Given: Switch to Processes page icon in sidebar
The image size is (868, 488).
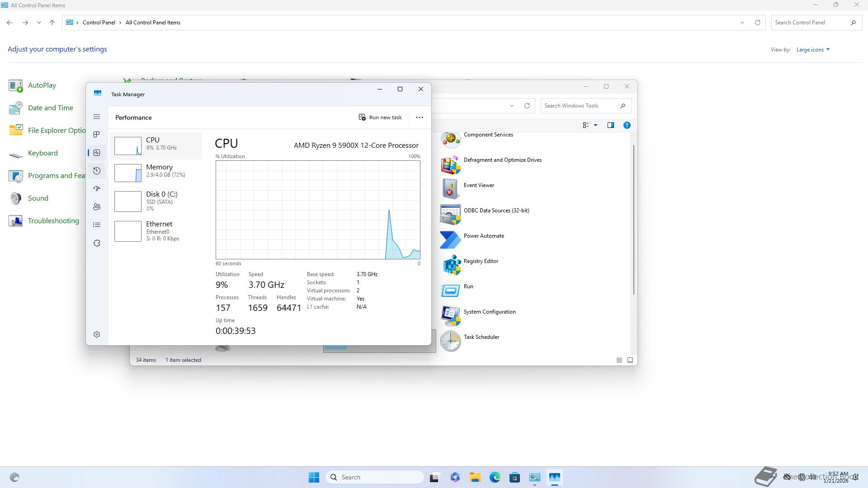Looking at the screenshot, I should tap(97, 135).
